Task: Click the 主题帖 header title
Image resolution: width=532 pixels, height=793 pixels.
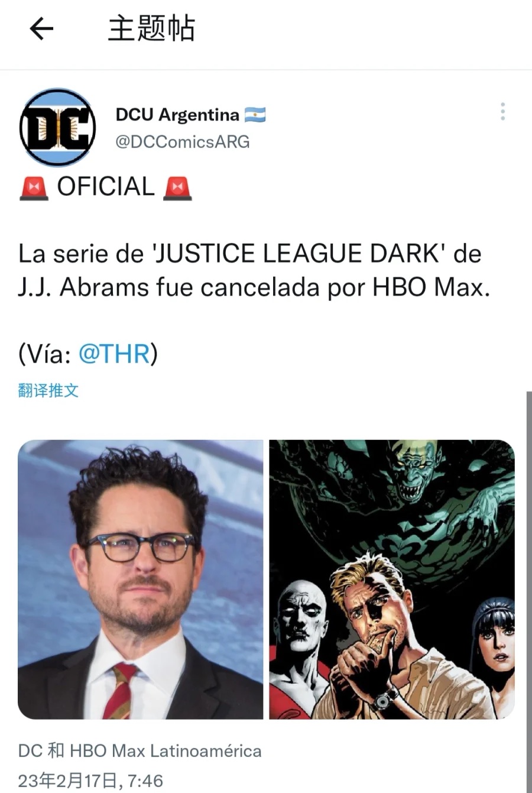Action: point(151,28)
